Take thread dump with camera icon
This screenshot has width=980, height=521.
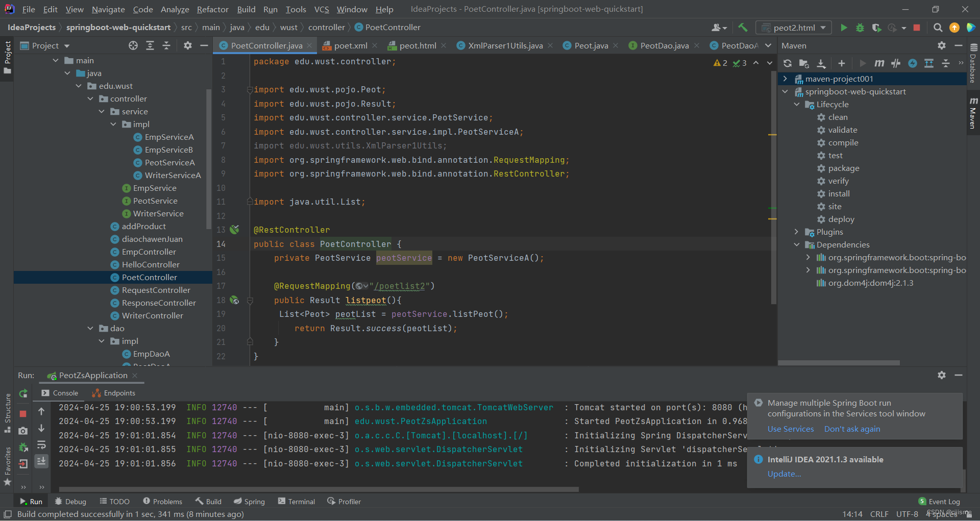click(23, 431)
